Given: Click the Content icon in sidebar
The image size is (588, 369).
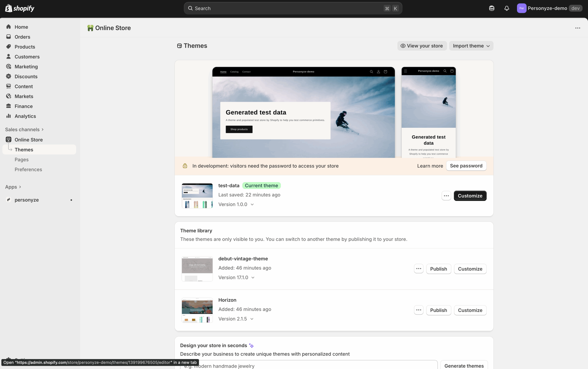Looking at the screenshot, I should click(8, 86).
